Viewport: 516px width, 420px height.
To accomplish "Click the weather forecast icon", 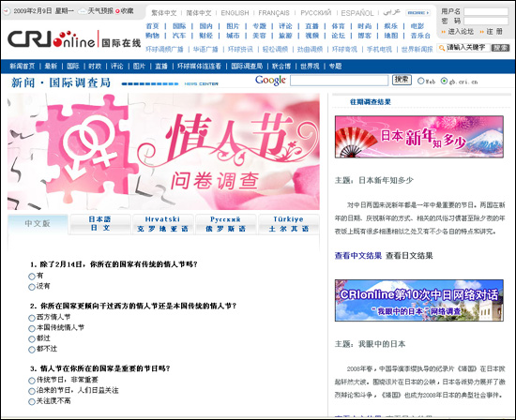I will pyautogui.click(x=83, y=11).
